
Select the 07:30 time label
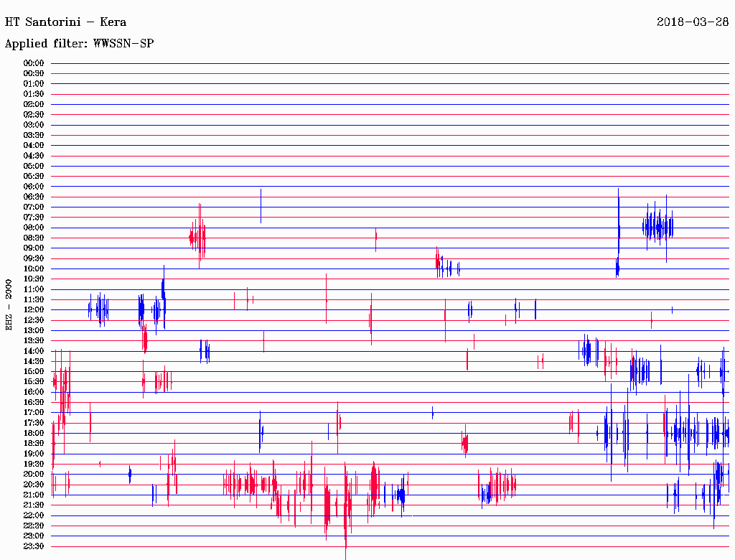click(34, 218)
